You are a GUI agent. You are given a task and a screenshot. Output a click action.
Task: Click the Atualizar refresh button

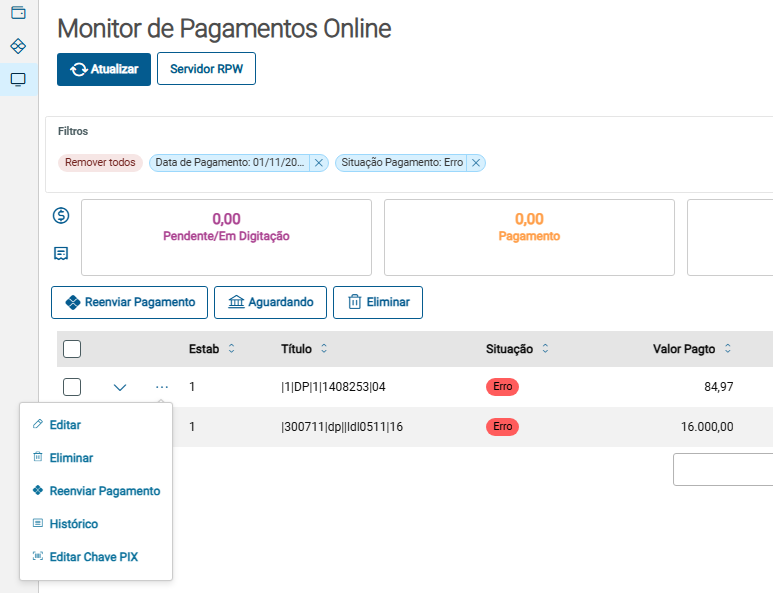click(104, 70)
